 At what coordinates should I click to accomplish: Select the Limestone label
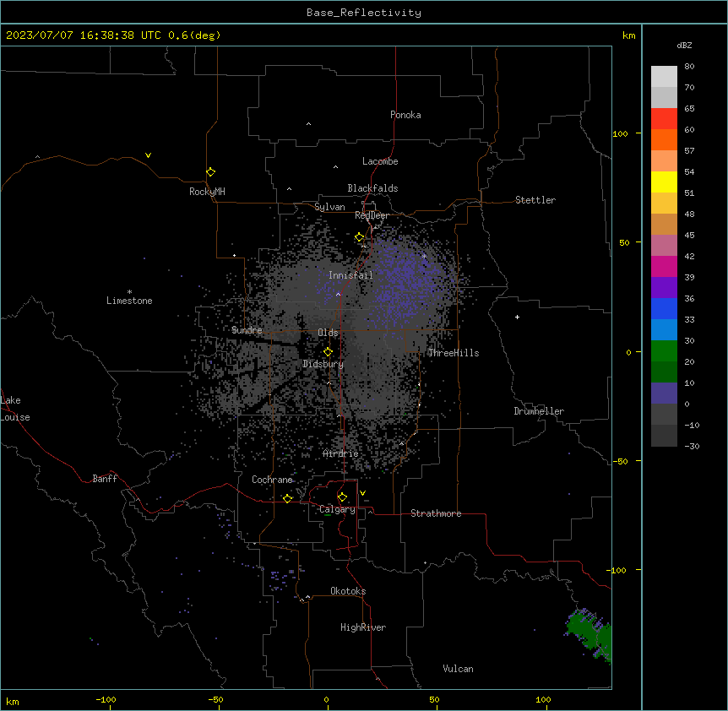(129, 301)
